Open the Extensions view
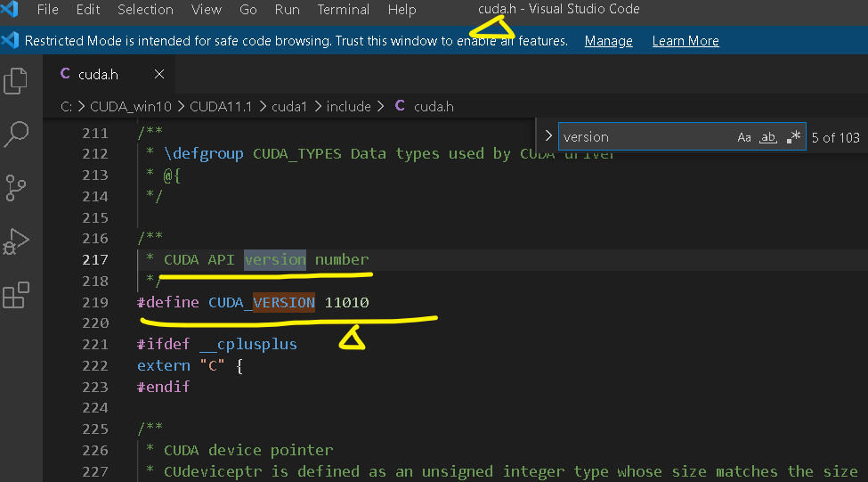 point(15,295)
